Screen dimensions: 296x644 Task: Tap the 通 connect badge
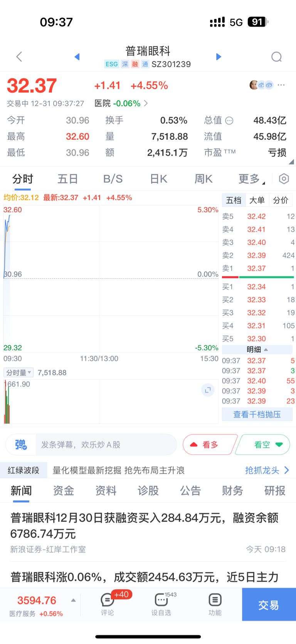pos(145,64)
